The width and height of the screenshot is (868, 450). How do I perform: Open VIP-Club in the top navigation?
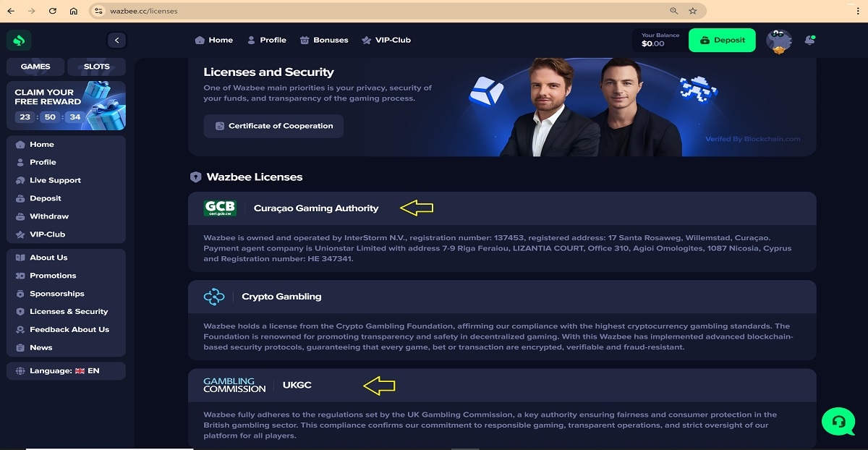tap(386, 41)
